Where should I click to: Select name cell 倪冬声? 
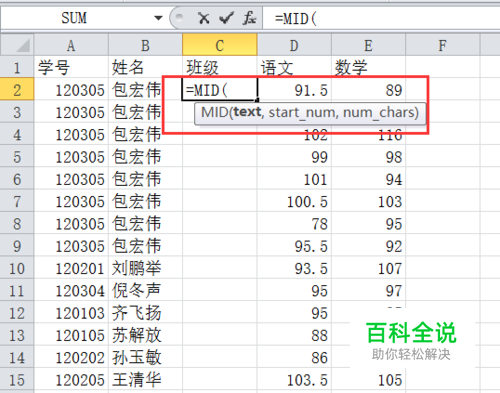(x=145, y=291)
